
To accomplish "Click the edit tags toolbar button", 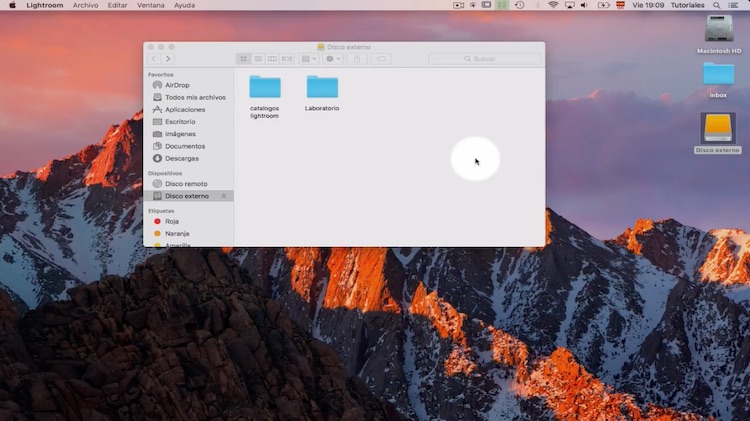I will coord(381,59).
